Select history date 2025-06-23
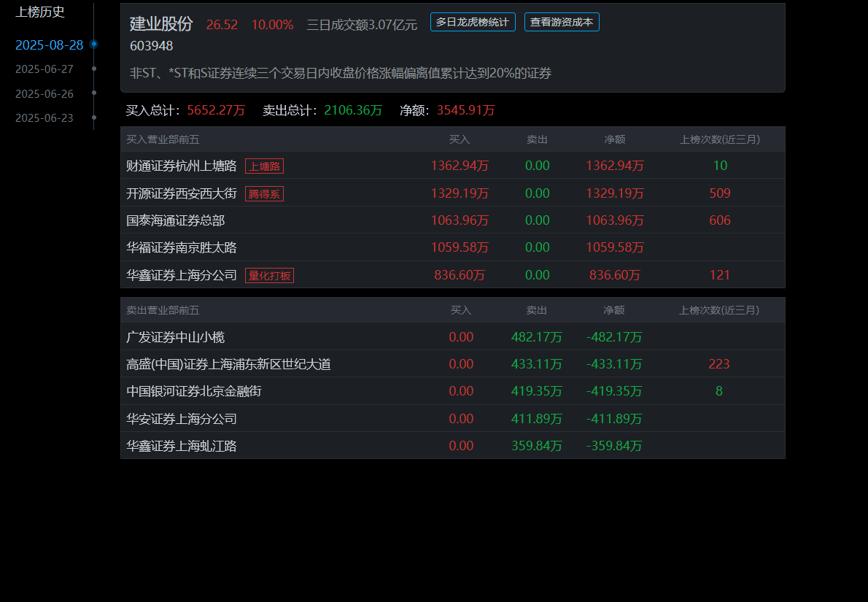 44,118
